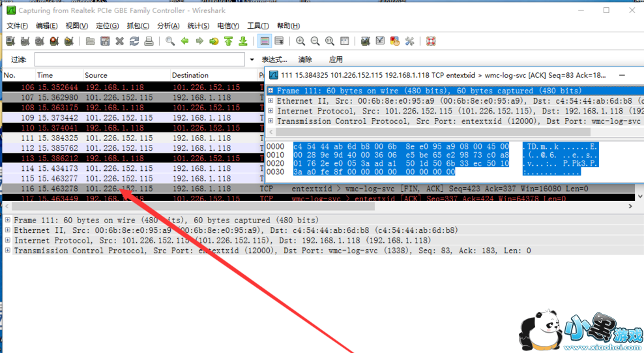Restart the running capture icon
The height and width of the screenshot is (353, 644).
[x=69, y=41]
